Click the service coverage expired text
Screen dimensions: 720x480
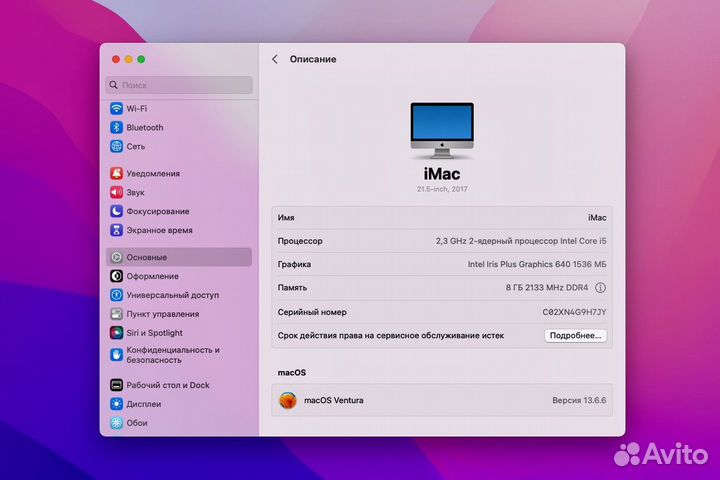tap(390, 336)
